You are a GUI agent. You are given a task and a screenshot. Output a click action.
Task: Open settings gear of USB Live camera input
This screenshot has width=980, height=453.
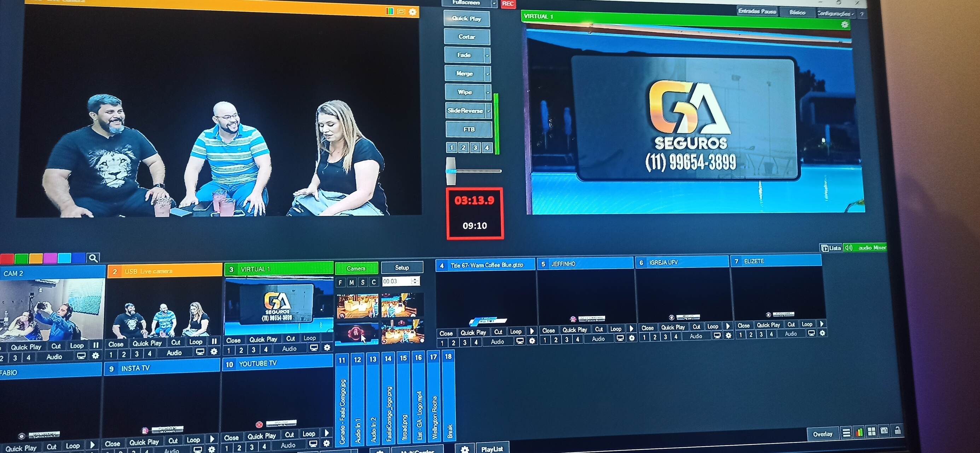click(214, 352)
